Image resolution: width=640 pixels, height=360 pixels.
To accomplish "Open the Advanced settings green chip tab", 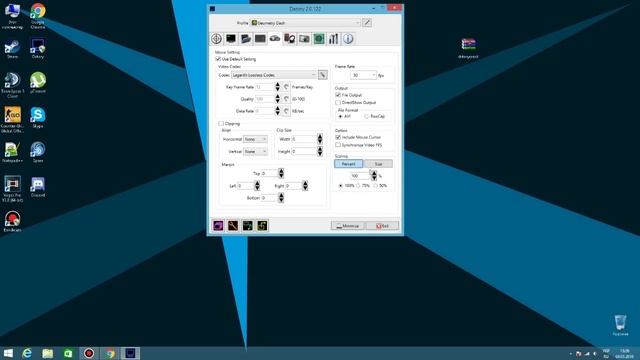I will [319, 39].
